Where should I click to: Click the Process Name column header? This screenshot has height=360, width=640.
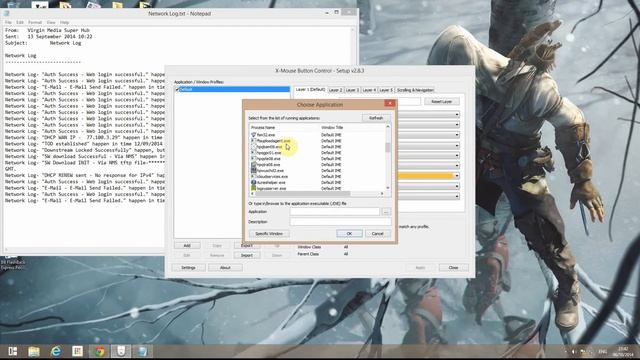click(x=284, y=127)
